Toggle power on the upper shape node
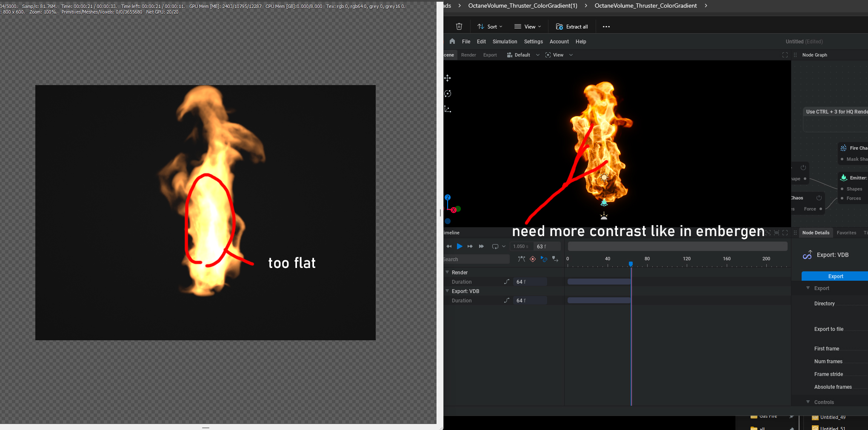This screenshot has width=868, height=430. 803,168
